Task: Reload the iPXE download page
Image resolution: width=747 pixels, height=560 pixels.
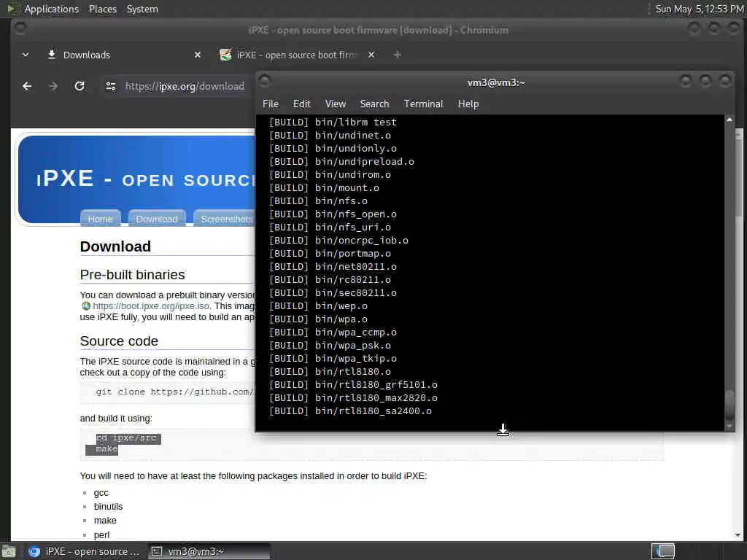Action: click(x=80, y=86)
